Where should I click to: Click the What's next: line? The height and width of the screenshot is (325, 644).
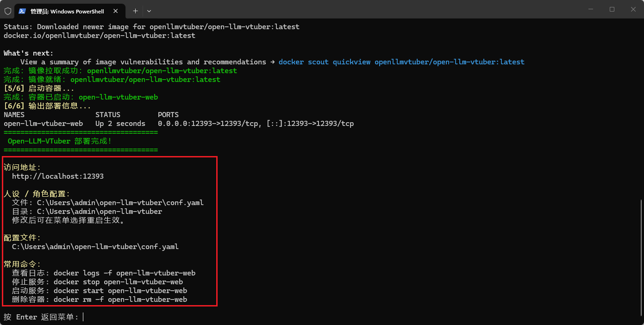tap(29, 53)
